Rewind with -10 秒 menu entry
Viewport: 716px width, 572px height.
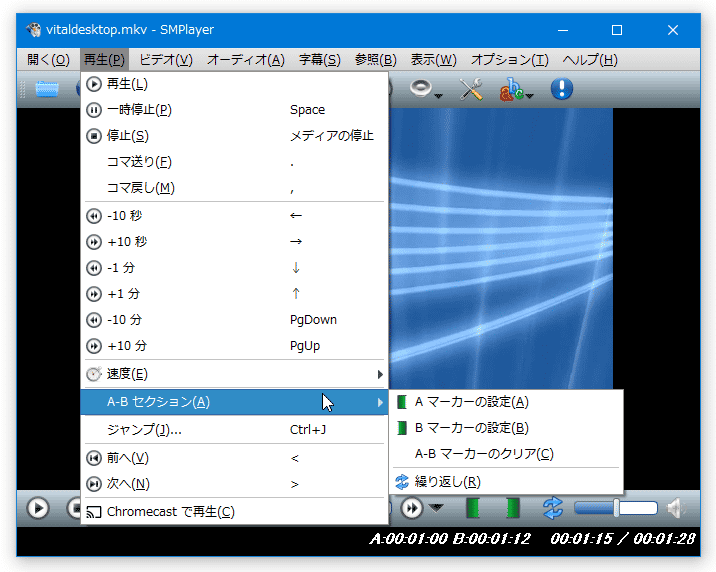234,215
